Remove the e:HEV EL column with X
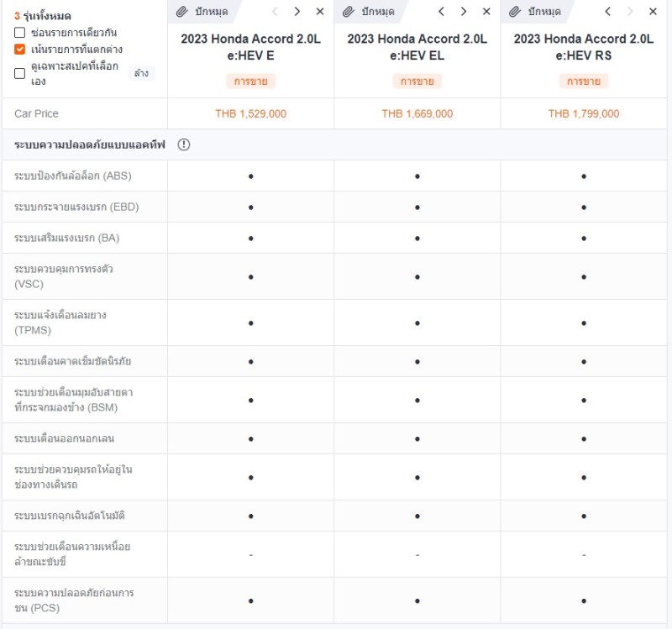Viewport: 672px width, 629px height. tap(486, 12)
